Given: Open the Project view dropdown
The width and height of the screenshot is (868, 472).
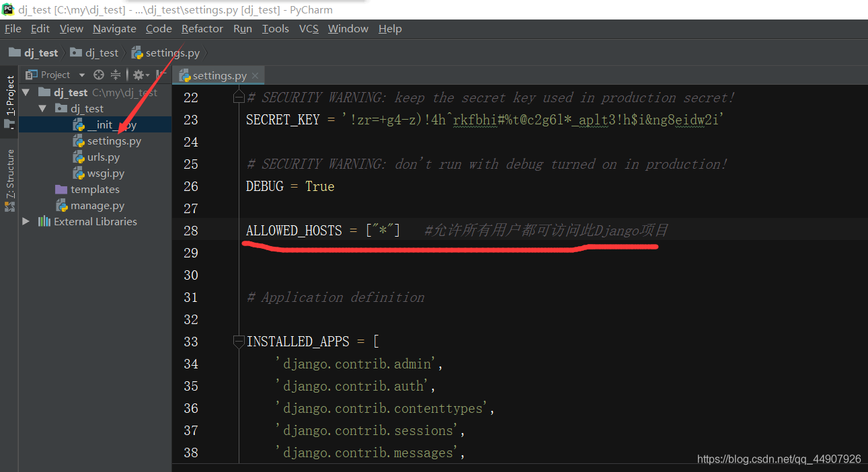Looking at the screenshot, I should (x=82, y=75).
